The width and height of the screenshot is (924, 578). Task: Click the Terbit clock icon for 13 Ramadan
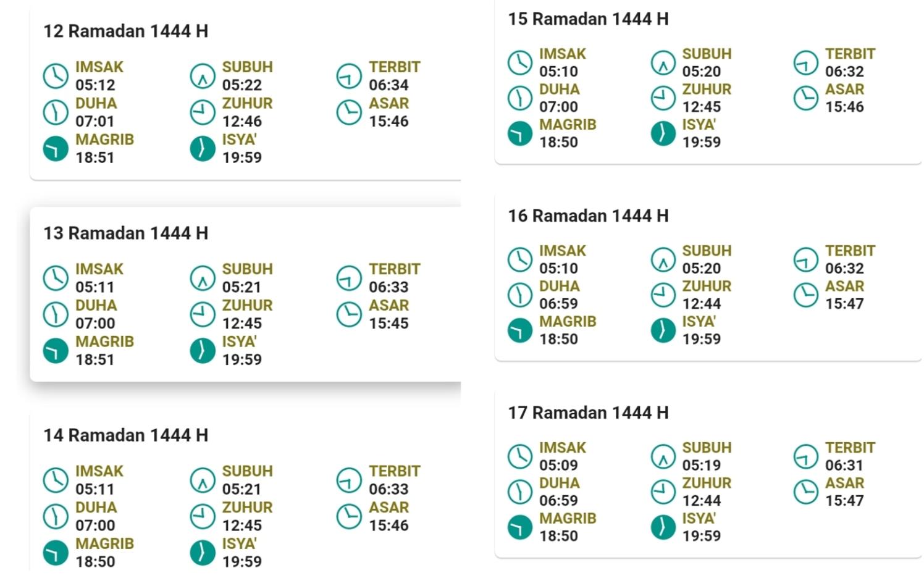click(349, 278)
